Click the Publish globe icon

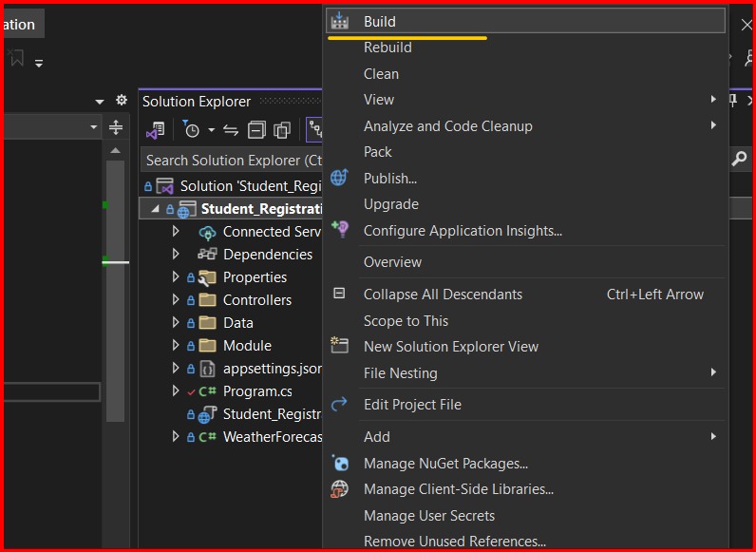point(339,178)
